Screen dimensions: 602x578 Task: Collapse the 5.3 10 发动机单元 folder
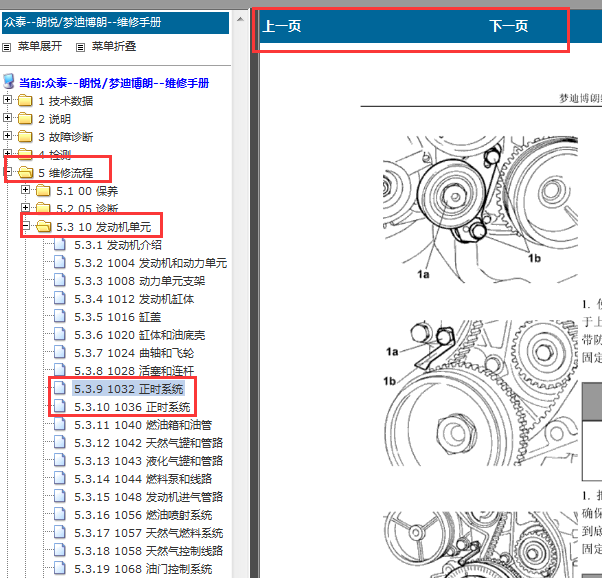tap(26, 225)
